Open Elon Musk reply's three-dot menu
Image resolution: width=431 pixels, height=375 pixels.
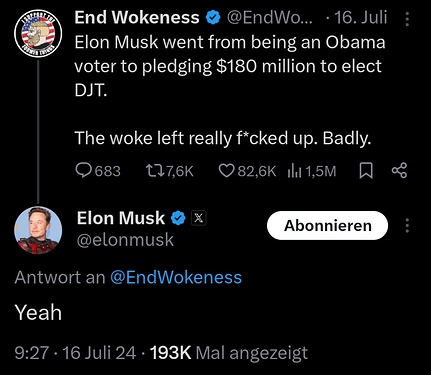[x=407, y=226]
